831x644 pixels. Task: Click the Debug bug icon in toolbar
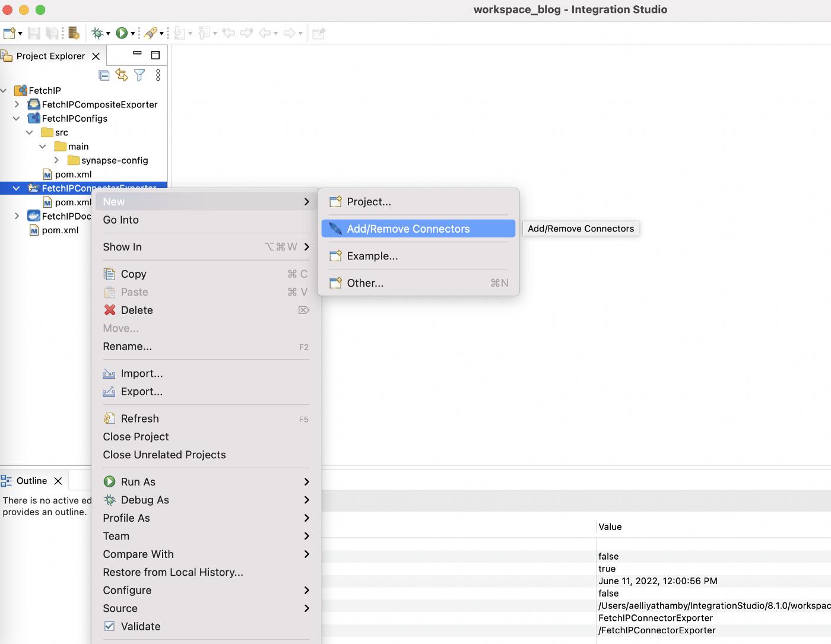point(98,33)
